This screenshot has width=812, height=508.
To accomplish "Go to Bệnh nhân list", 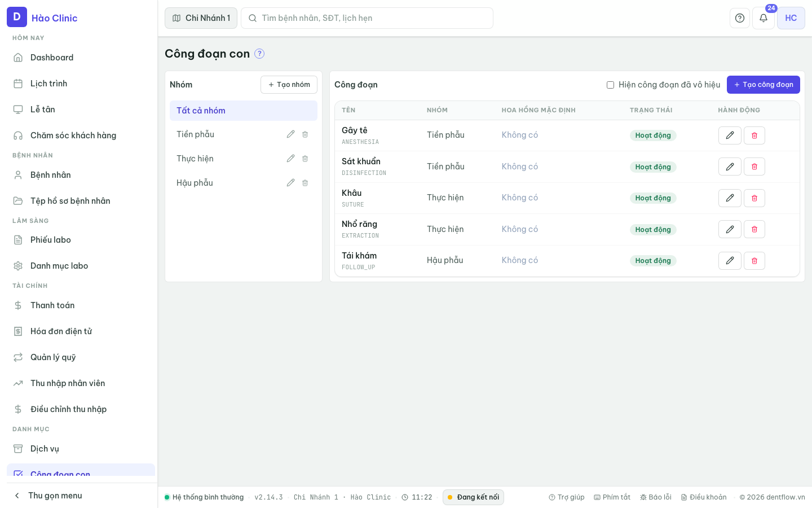I will [81, 175].
